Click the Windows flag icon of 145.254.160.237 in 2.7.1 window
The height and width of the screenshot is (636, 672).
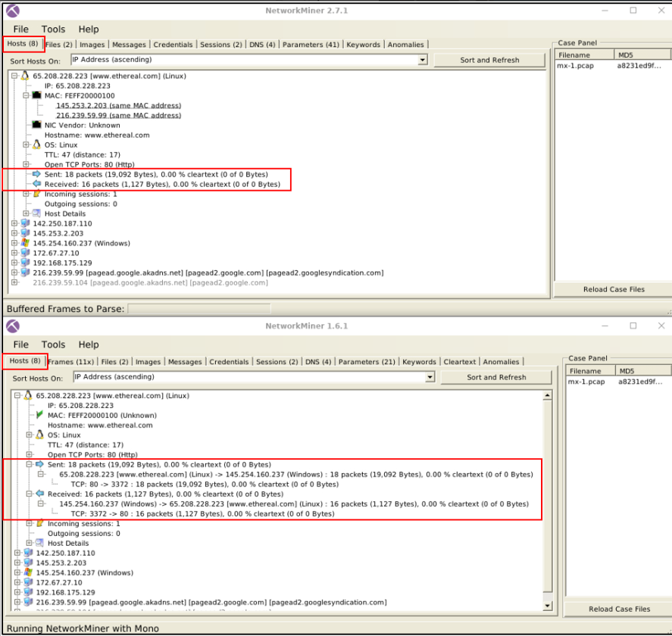(x=25, y=243)
